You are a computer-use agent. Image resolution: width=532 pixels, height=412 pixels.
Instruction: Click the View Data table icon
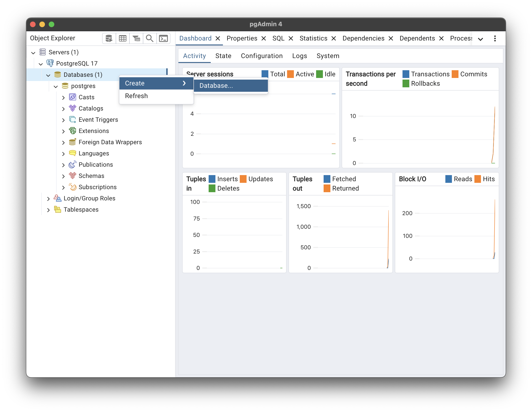(x=122, y=38)
